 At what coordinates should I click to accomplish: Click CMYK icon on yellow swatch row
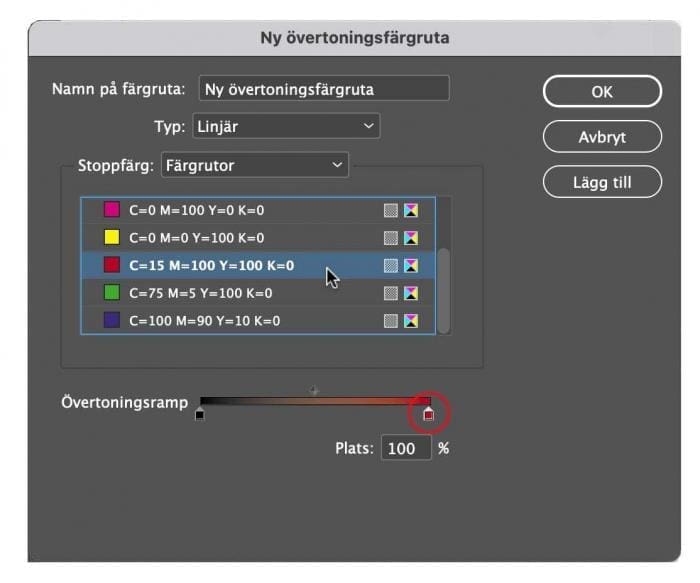pos(411,238)
